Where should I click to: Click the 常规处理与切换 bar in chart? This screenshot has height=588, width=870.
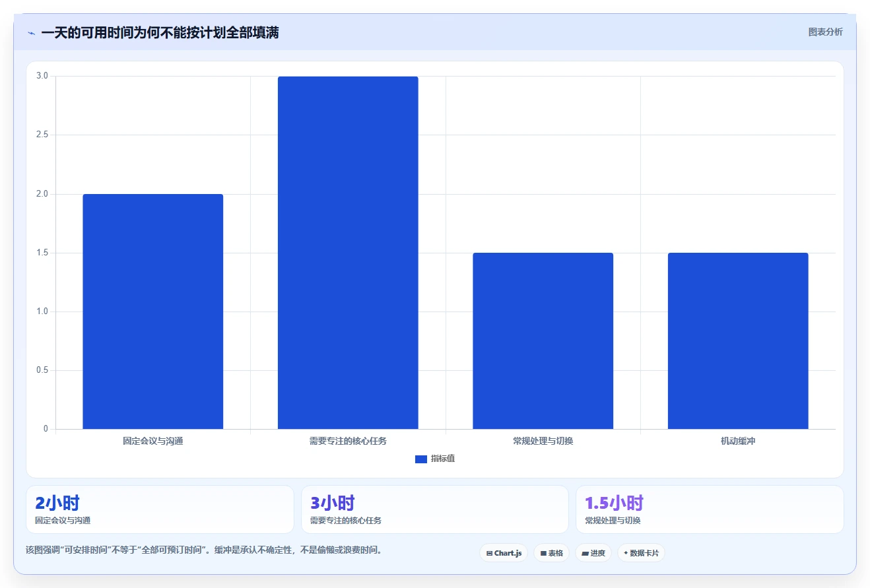pyautogui.click(x=543, y=341)
